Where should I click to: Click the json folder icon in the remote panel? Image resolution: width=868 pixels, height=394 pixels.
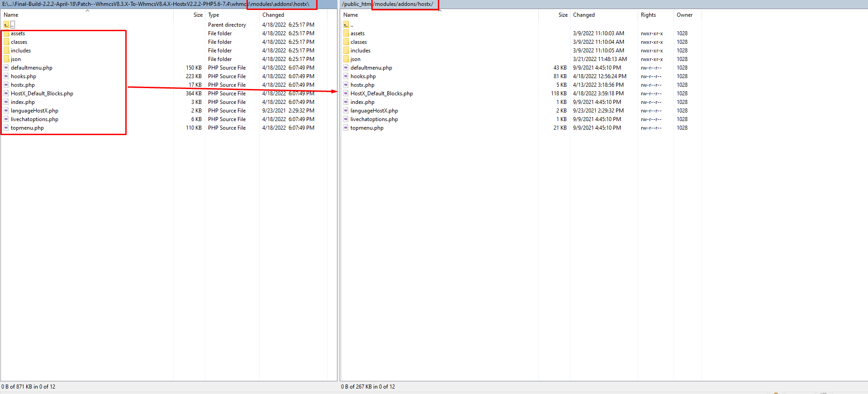[x=346, y=59]
